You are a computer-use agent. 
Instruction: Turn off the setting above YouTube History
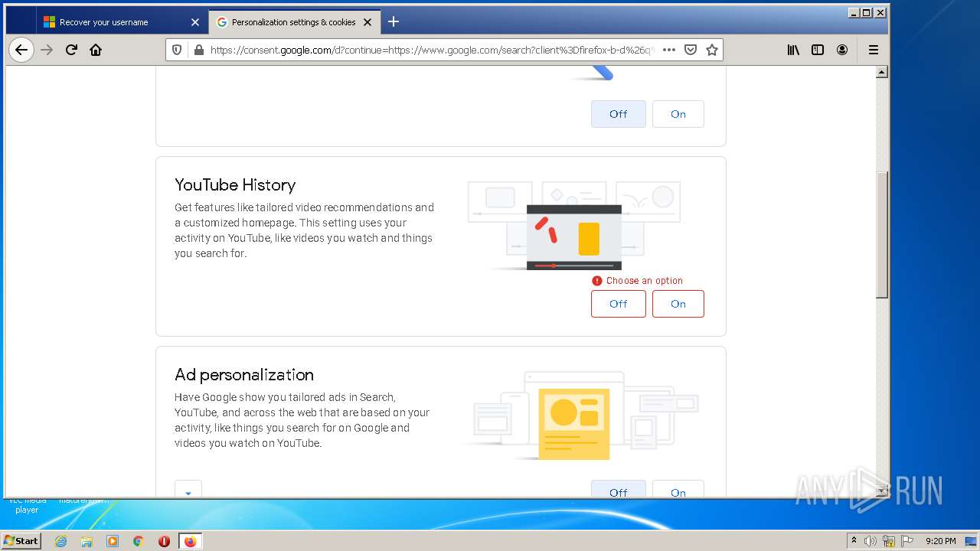(619, 114)
